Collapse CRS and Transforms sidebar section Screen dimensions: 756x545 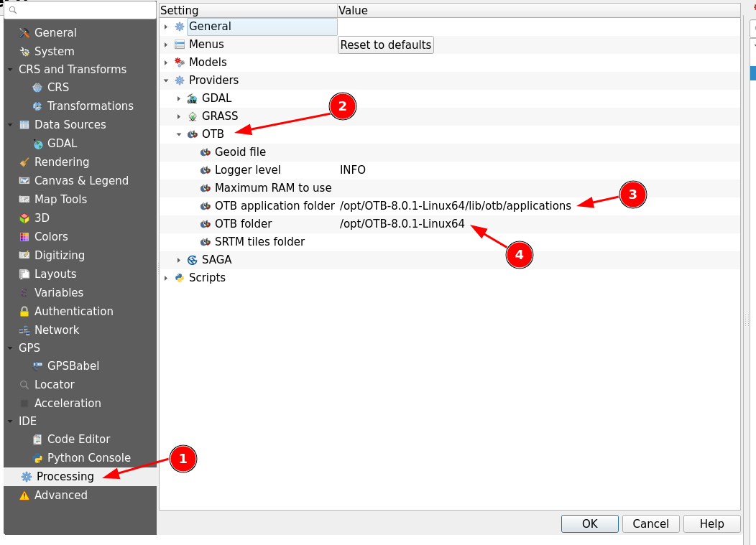10,70
